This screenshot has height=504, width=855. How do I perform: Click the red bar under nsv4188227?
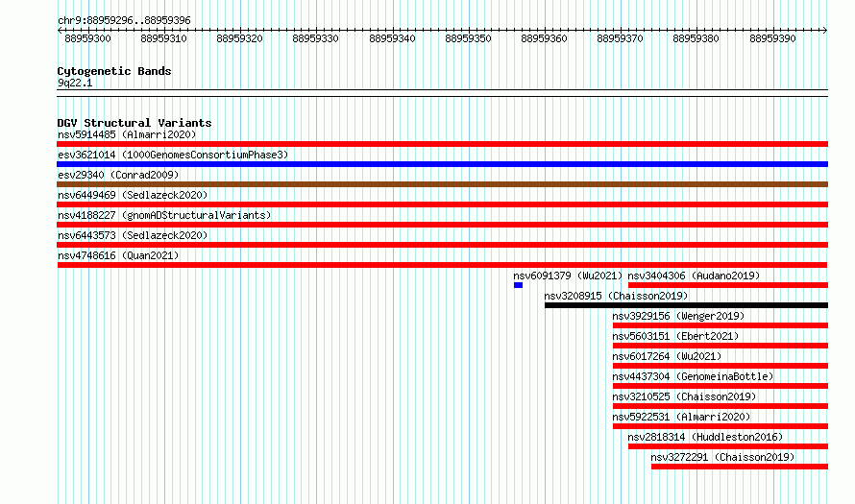point(442,225)
